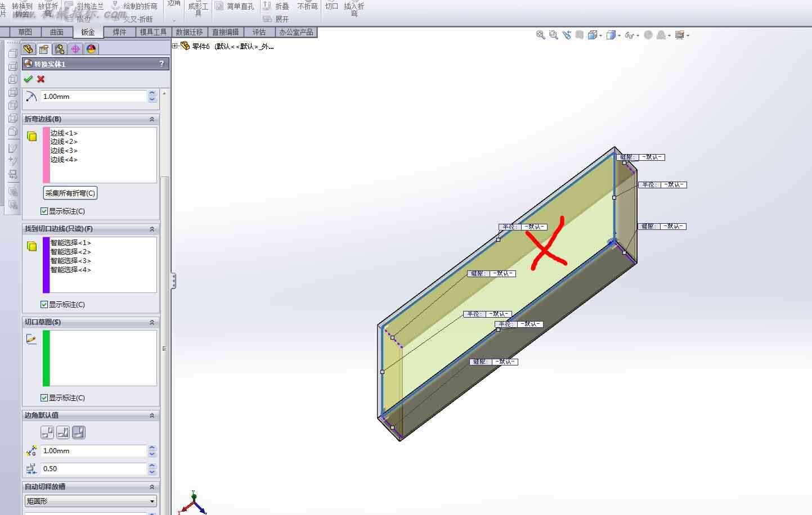The image size is (812, 515).
Task: Toggle 显示标注 checkbox under 找到切口边线
Action: coord(44,305)
